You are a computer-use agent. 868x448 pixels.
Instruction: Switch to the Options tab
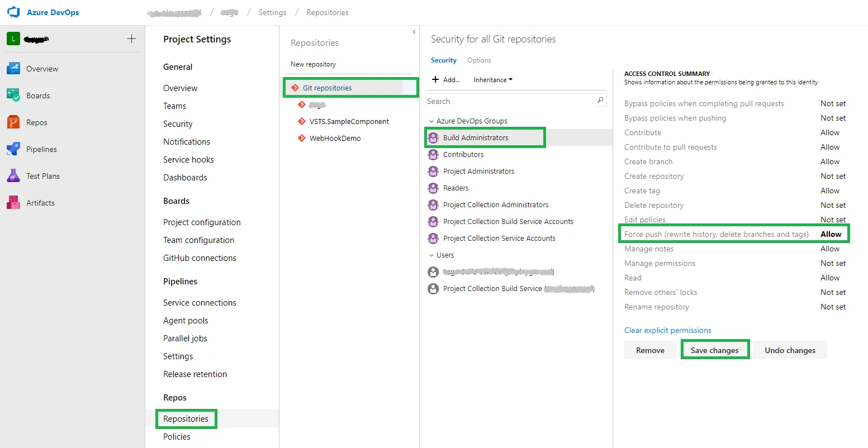(x=479, y=60)
